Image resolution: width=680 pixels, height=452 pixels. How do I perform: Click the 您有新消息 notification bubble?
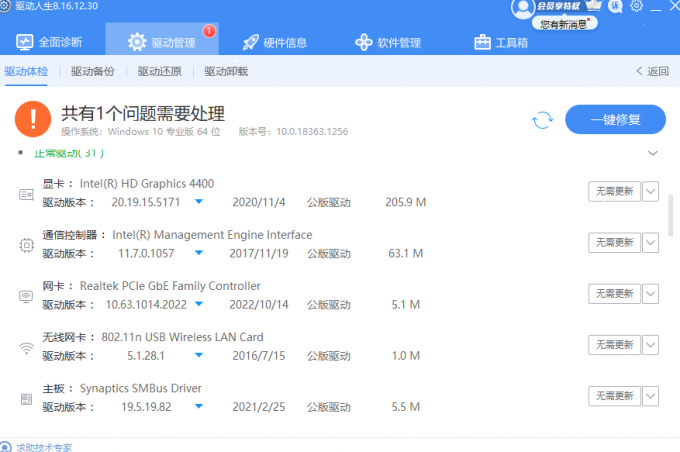pyautogui.click(x=565, y=23)
